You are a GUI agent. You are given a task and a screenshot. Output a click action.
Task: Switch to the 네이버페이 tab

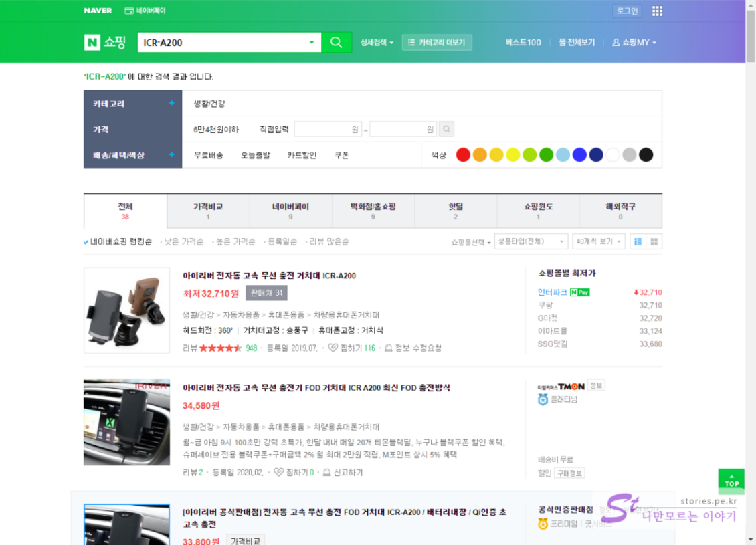point(290,211)
